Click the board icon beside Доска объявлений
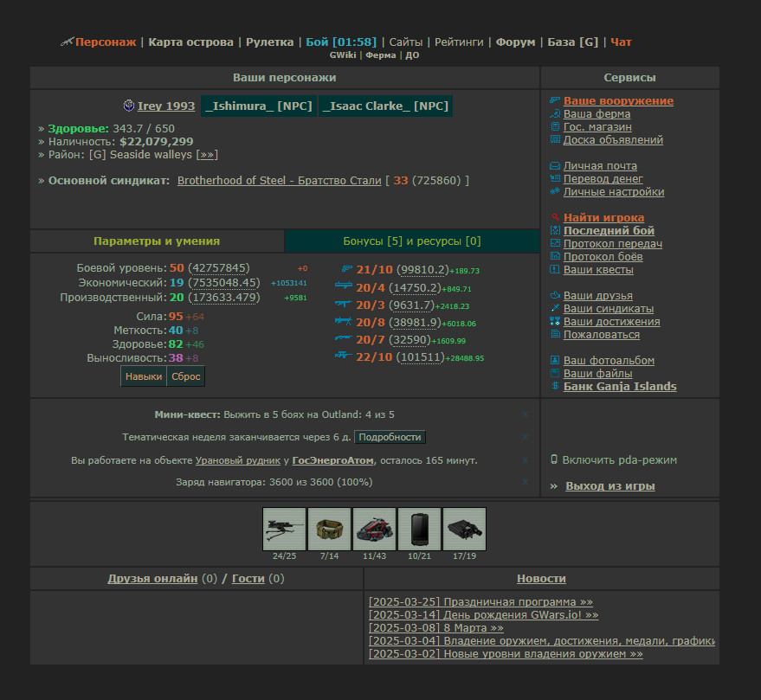The image size is (761, 700). [555, 139]
